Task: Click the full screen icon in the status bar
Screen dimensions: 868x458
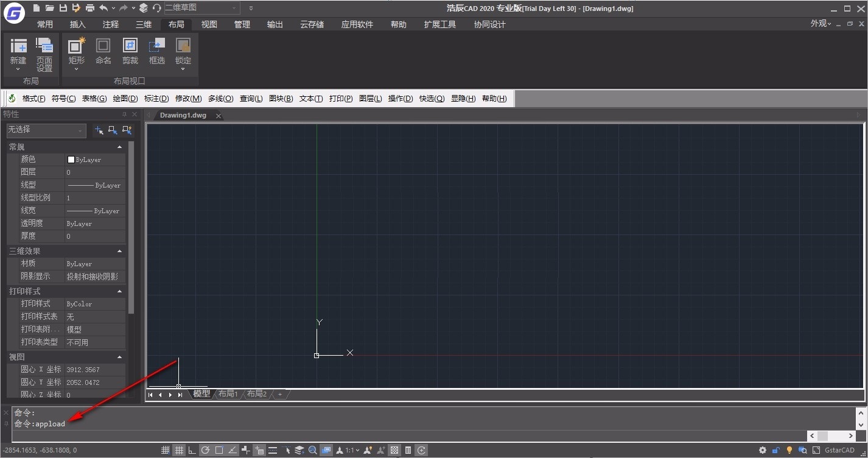Action: point(816,451)
